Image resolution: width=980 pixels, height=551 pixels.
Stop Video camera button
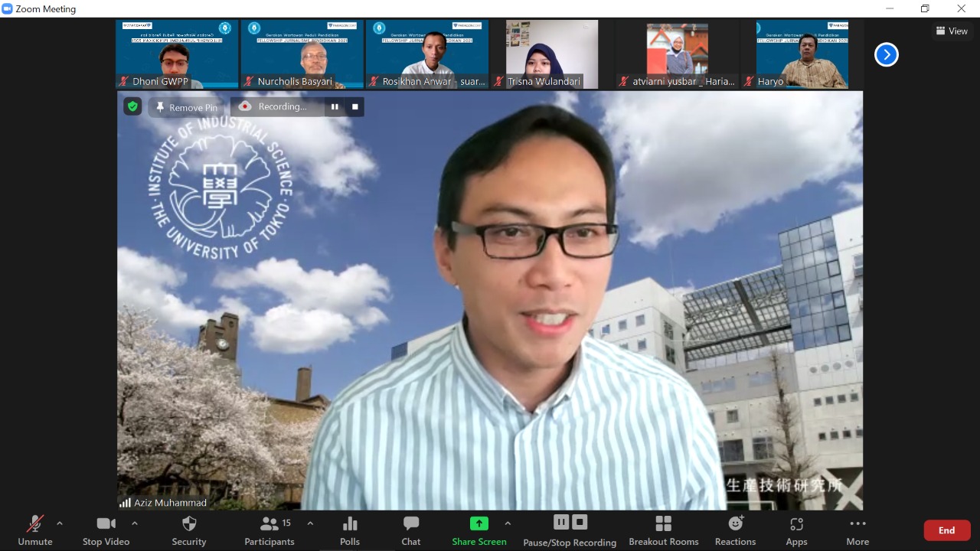point(106,530)
